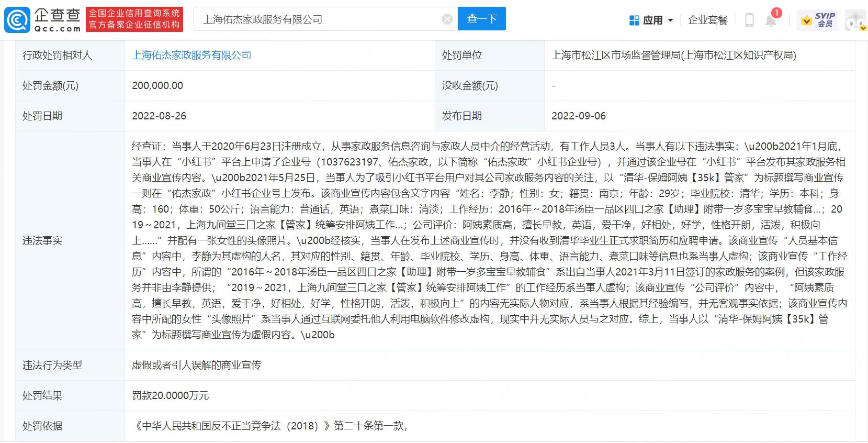Select the 200,000.00 penalty amount value
This screenshot has width=868, height=443.
157,85
